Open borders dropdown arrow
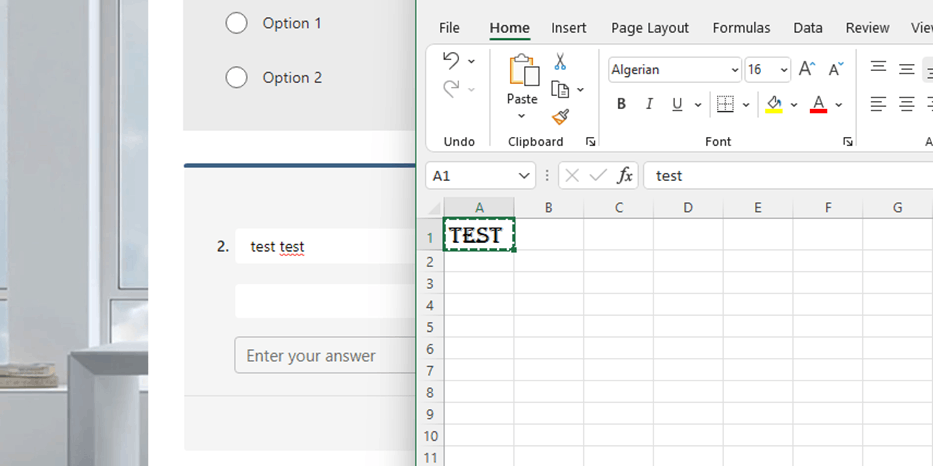This screenshot has width=933, height=466. (746, 105)
